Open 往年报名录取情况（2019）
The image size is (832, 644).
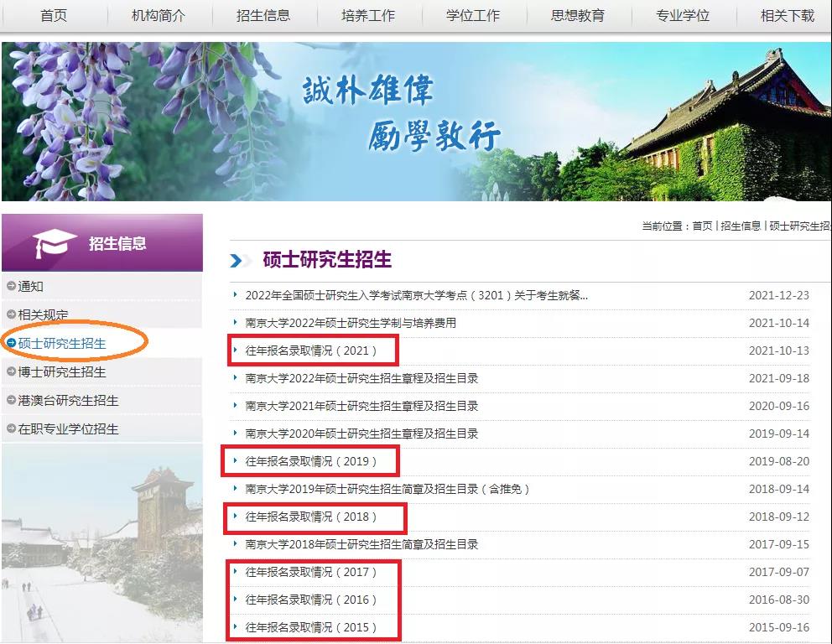click(x=311, y=461)
